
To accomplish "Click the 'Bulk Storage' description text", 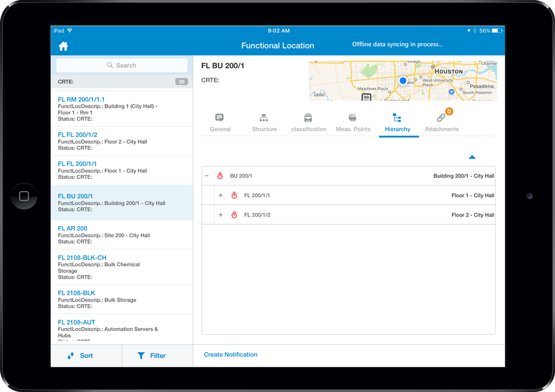I will pyautogui.click(x=120, y=300).
